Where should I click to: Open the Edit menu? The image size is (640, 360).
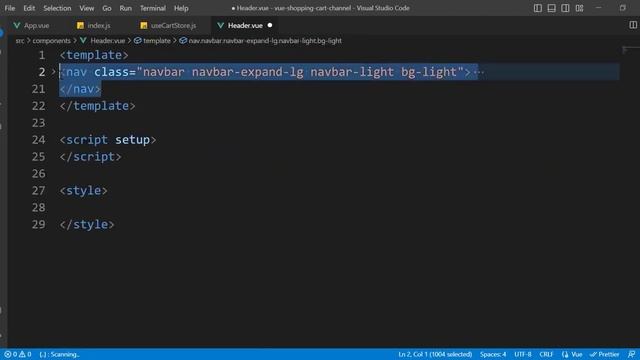coord(29,8)
